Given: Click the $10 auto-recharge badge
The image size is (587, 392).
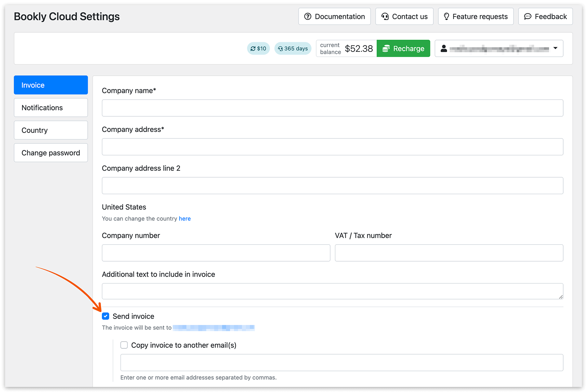Looking at the screenshot, I should click(x=258, y=49).
